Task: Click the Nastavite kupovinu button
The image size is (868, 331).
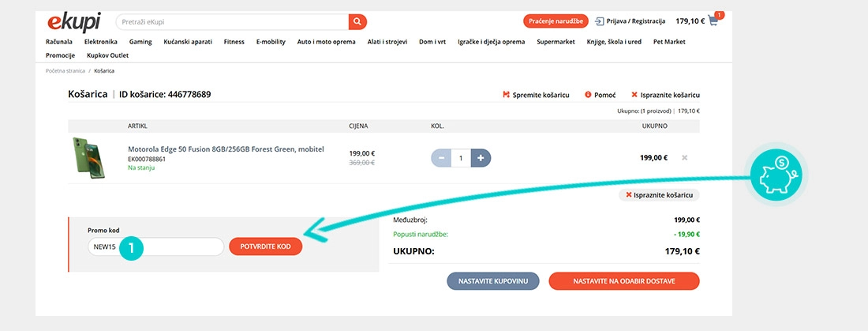Action: (493, 281)
